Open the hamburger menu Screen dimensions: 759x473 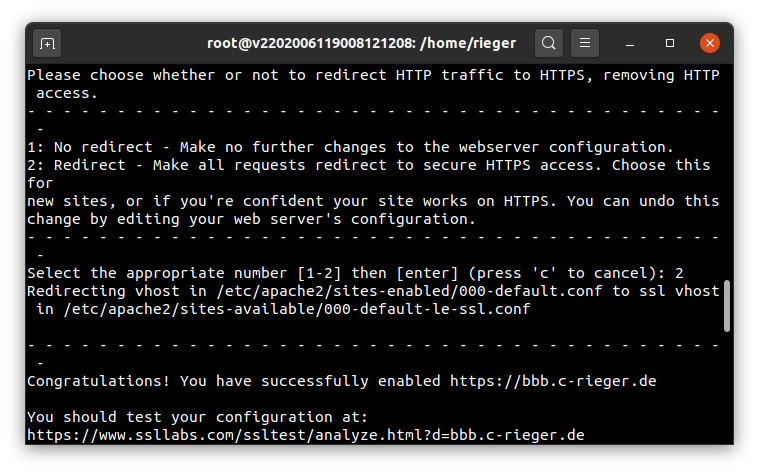[585, 44]
